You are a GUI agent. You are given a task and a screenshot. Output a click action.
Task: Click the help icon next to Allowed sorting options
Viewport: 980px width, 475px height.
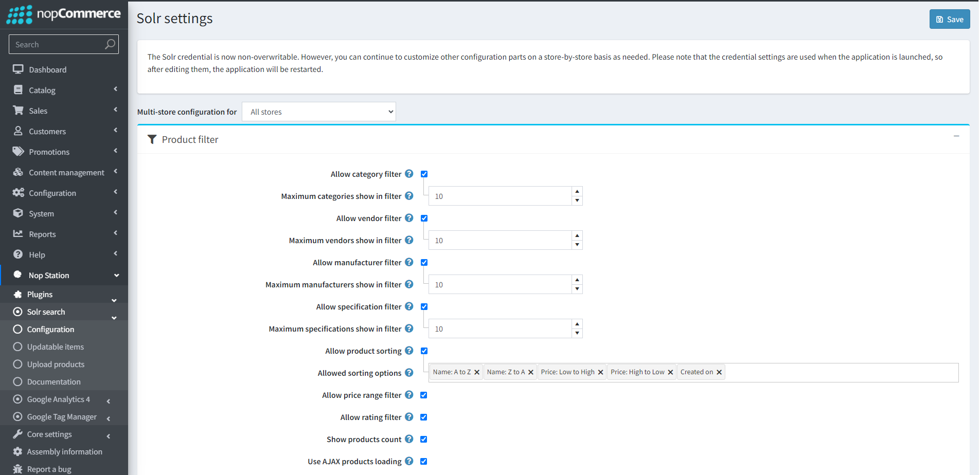(409, 373)
